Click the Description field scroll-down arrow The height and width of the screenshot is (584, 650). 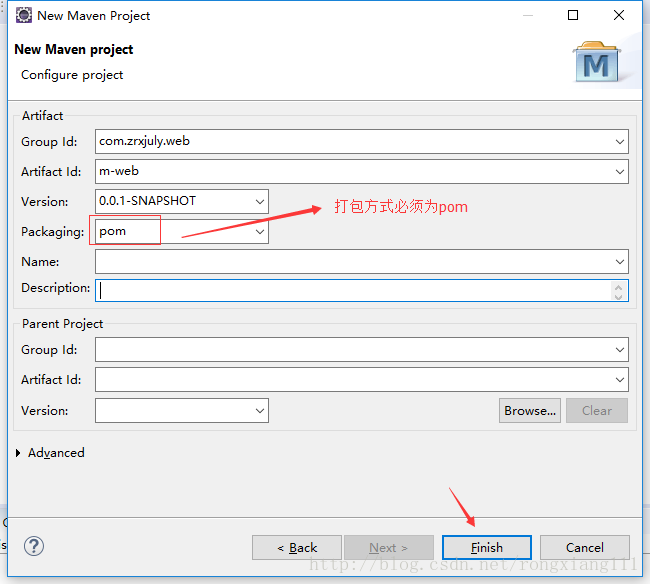point(618,296)
